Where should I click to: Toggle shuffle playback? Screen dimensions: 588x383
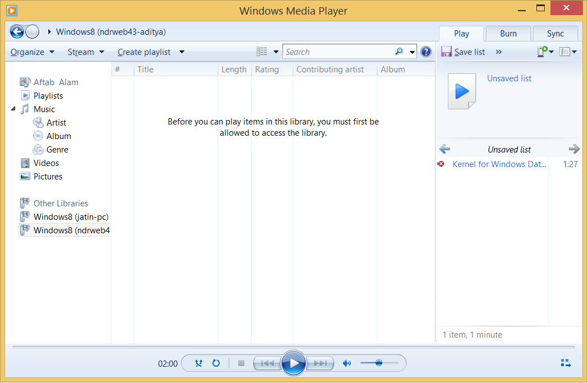tap(198, 363)
